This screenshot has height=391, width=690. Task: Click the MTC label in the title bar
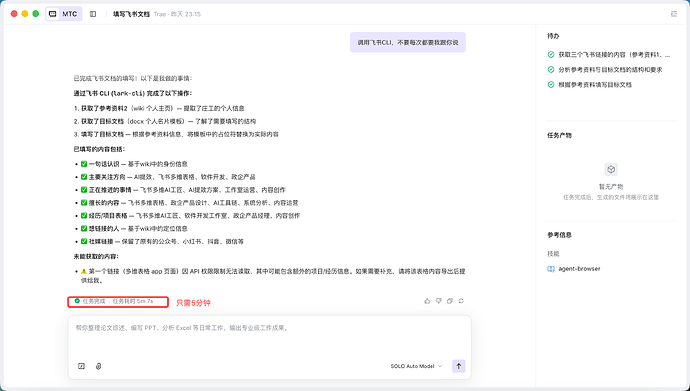[70, 14]
